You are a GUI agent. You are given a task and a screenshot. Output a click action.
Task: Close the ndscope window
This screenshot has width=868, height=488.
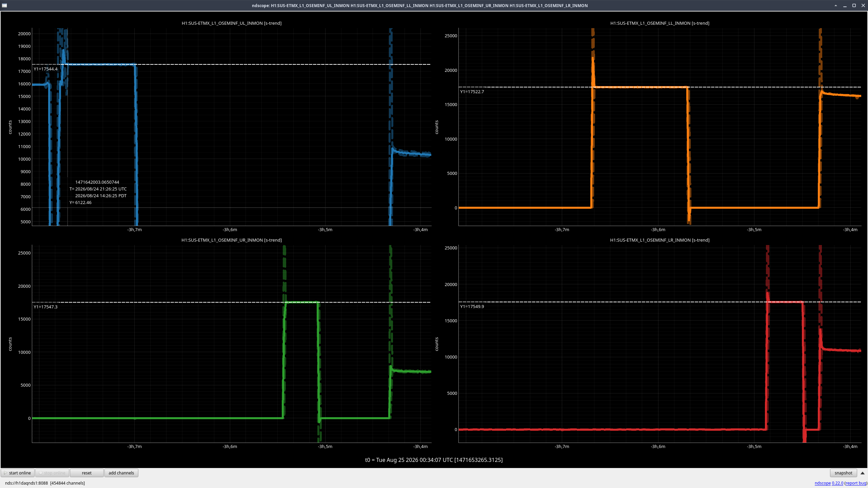click(x=863, y=5)
